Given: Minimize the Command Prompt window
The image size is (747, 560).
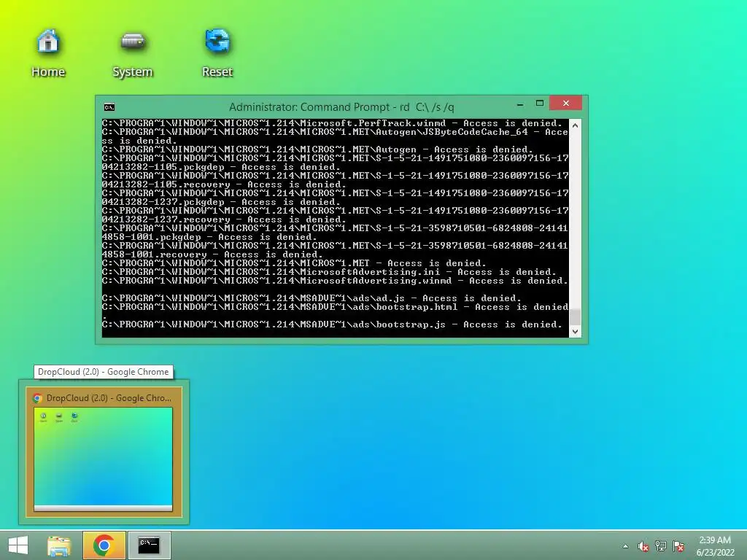Looking at the screenshot, I should click(x=520, y=104).
